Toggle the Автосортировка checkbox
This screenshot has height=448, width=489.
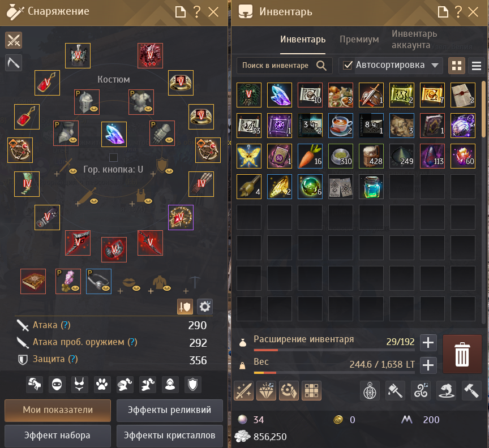point(348,65)
